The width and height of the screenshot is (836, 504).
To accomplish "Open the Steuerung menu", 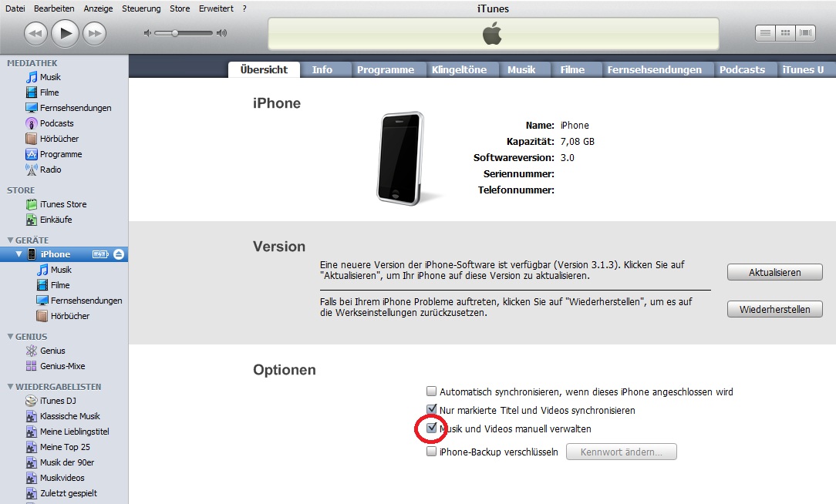I will click(x=141, y=8).
